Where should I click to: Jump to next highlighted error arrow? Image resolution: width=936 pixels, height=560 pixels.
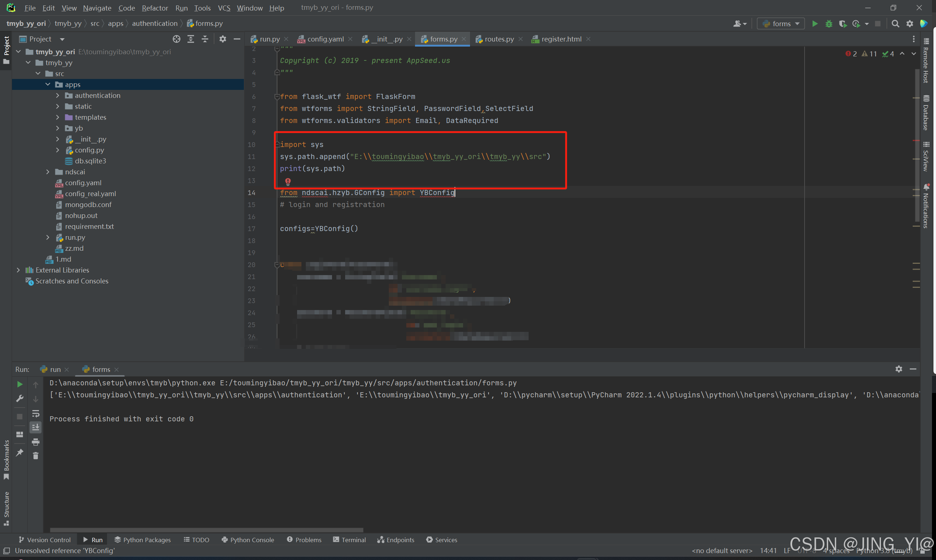click(913, 53)
